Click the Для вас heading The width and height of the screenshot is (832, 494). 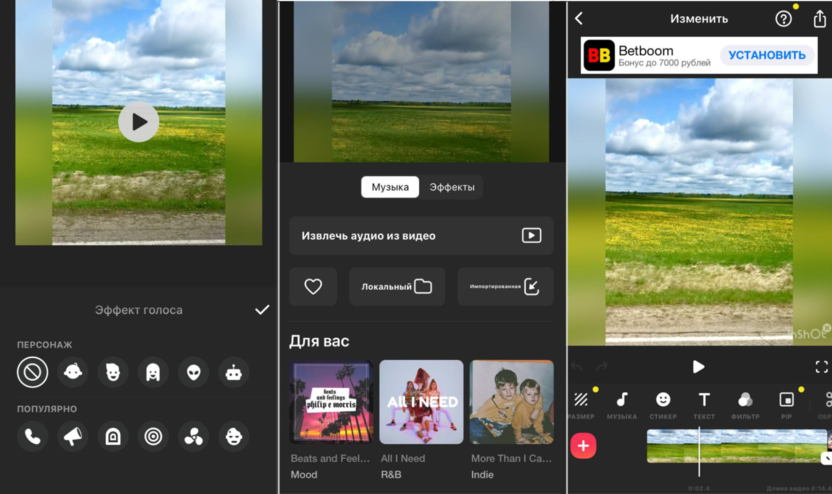pyautogui.click(x=319, y=341)
